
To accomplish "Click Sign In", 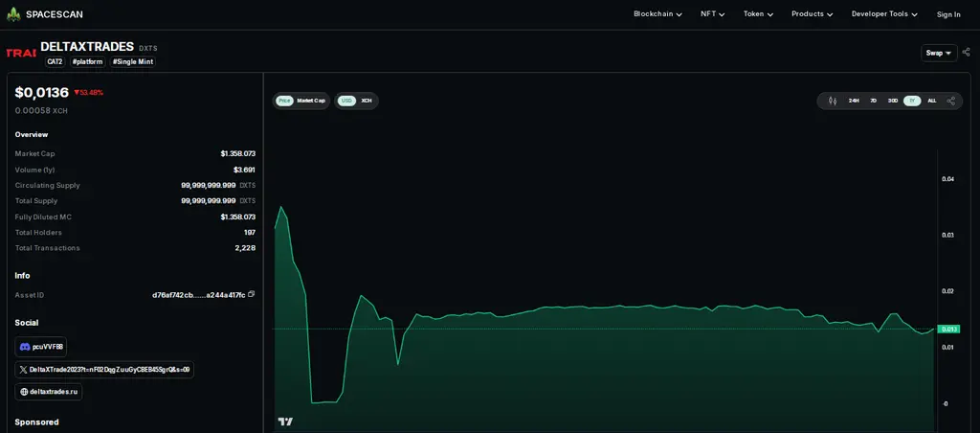I will pyautogui.click(x=948, y=14).
